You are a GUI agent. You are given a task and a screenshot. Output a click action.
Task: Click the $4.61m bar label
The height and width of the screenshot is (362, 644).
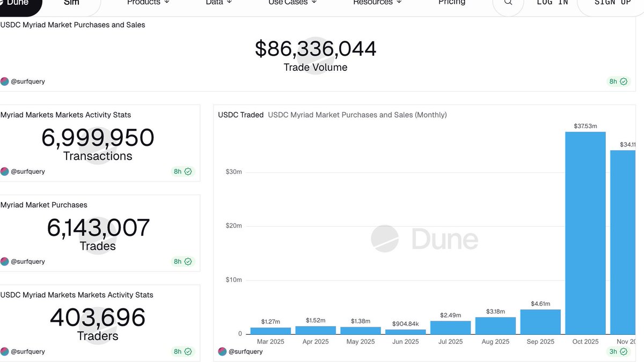[x=540, y=304]
